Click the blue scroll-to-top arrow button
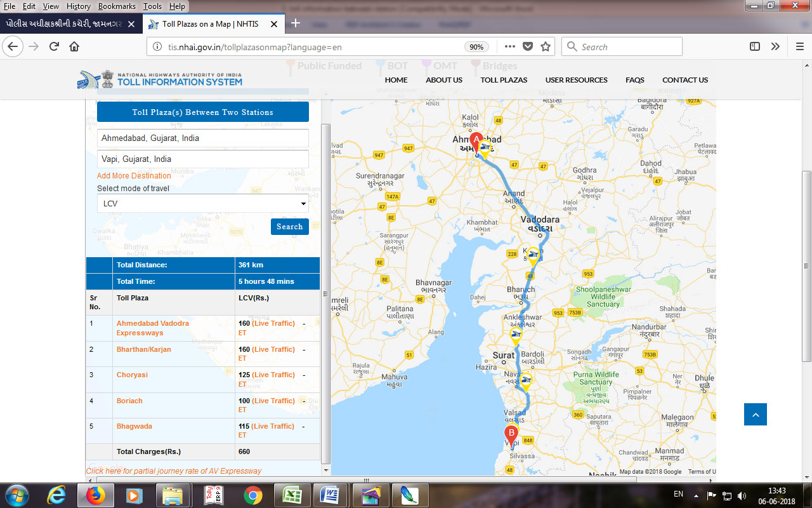This screenshot has width=812, height=508. pos(755,414)
